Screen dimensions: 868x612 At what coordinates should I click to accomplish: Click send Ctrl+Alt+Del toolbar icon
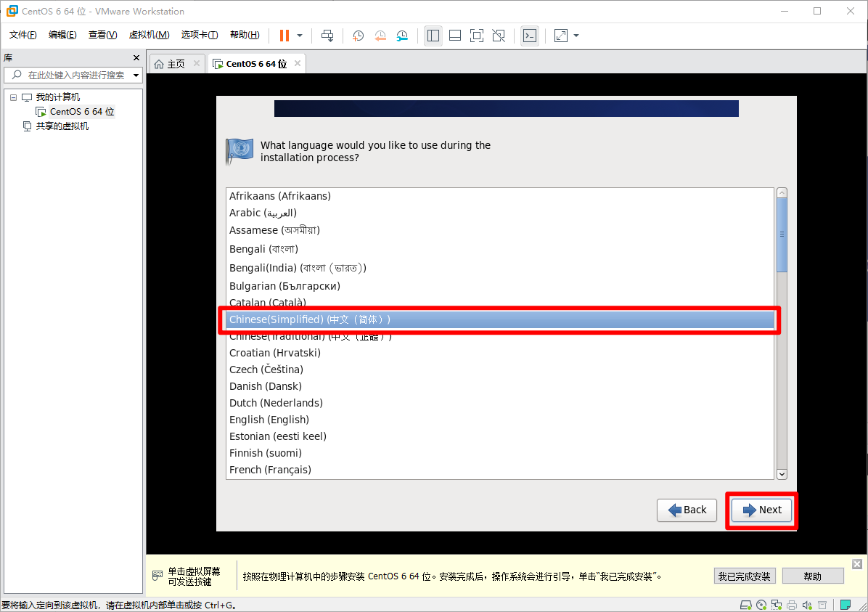pos(327,36)
